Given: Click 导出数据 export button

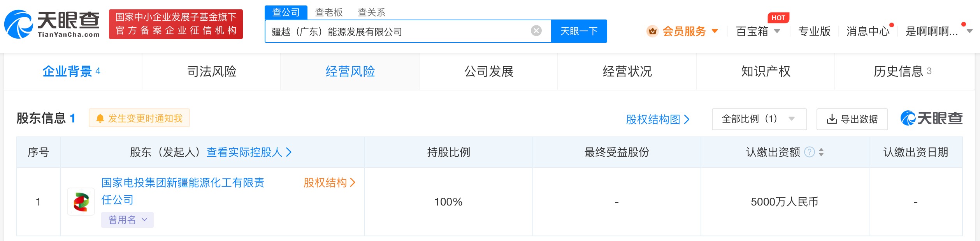Looking at the screenshot, I should click(852, 119).
